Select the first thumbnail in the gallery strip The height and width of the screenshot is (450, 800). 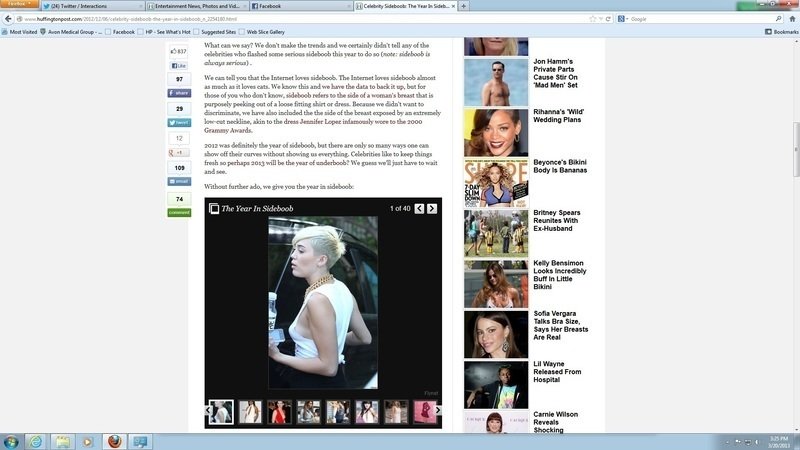(x=221, y=411)
